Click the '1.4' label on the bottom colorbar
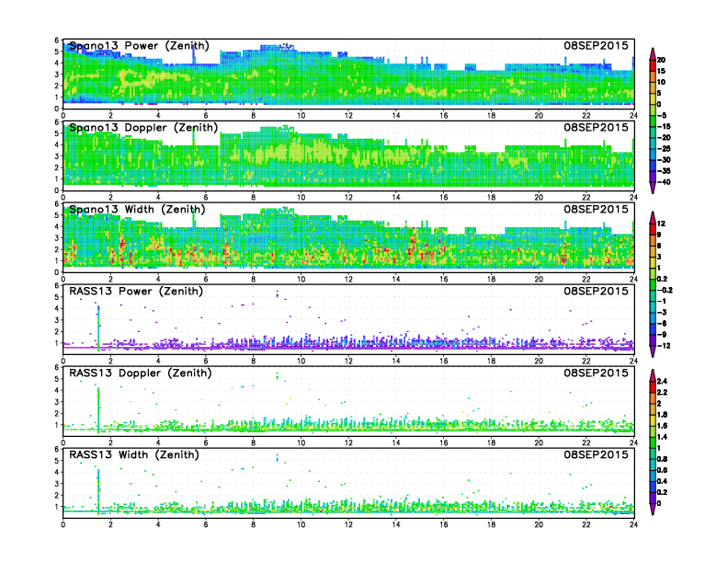Viewport: 728px width, 563px height. (662, 437)
